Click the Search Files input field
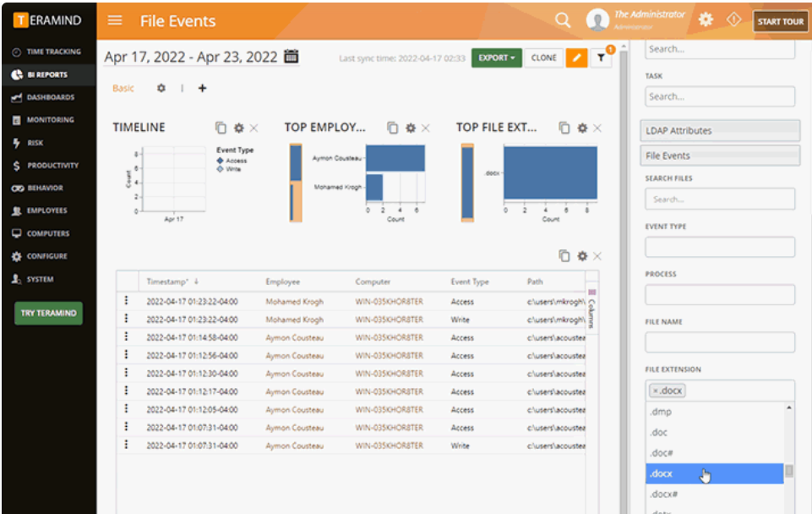This screenshot has width=812, height=514. click(x=720, y=199)
